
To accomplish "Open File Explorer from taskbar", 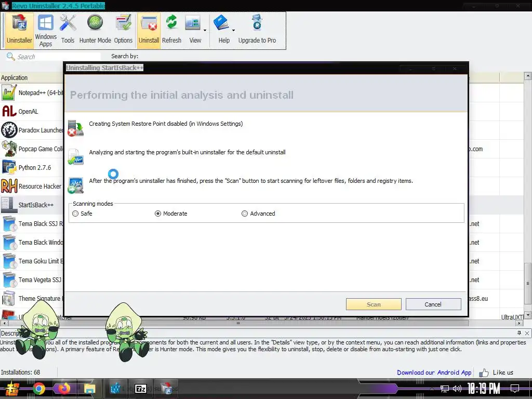I will point(90,389).
